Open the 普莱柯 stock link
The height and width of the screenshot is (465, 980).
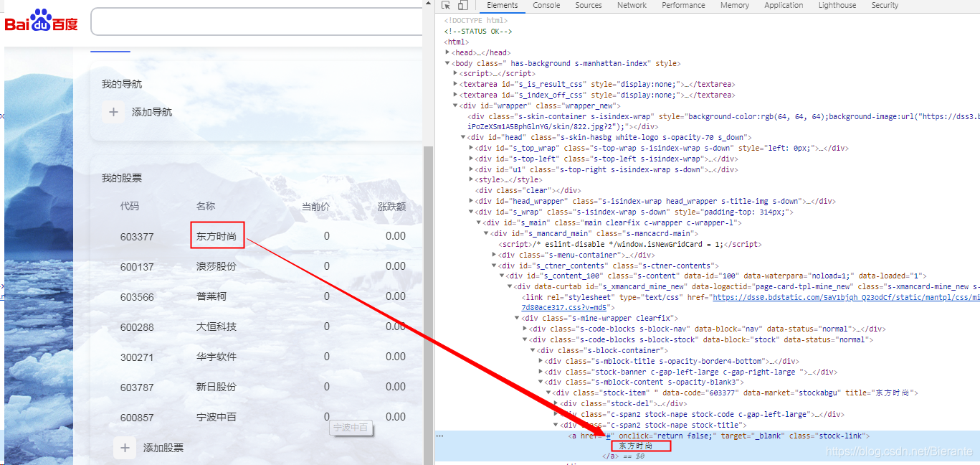point(211,296)
